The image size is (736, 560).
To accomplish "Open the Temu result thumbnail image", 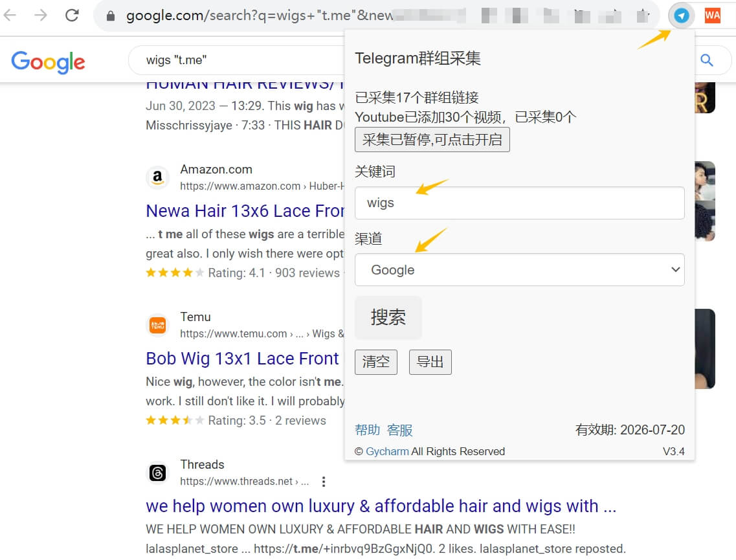I will click(705, 349).
